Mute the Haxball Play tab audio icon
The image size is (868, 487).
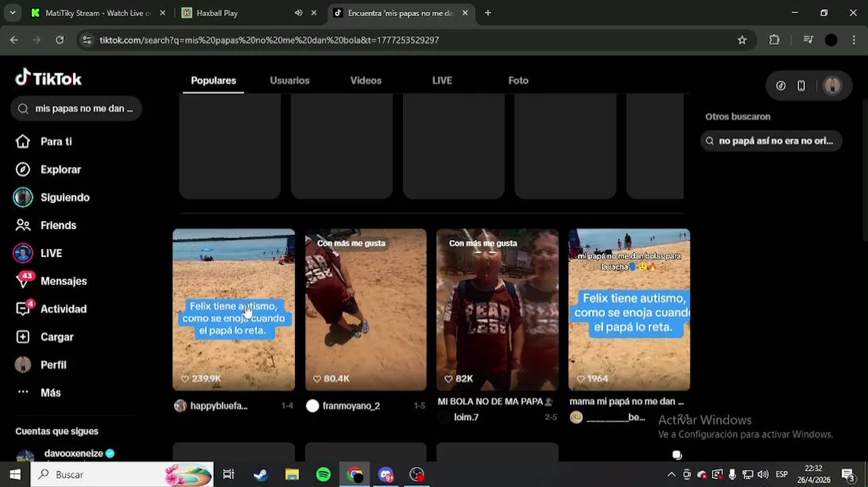pyautogui.click(x=298, y=13)
